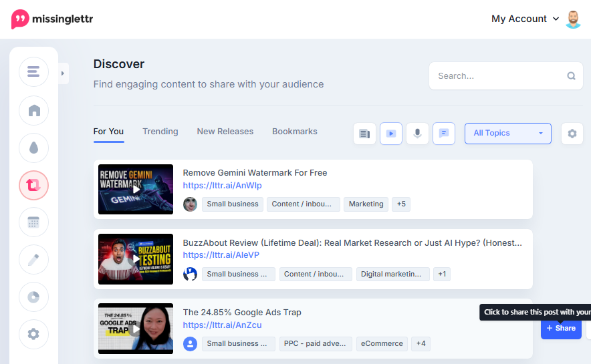Click the blue Share button

coord(561,328)
